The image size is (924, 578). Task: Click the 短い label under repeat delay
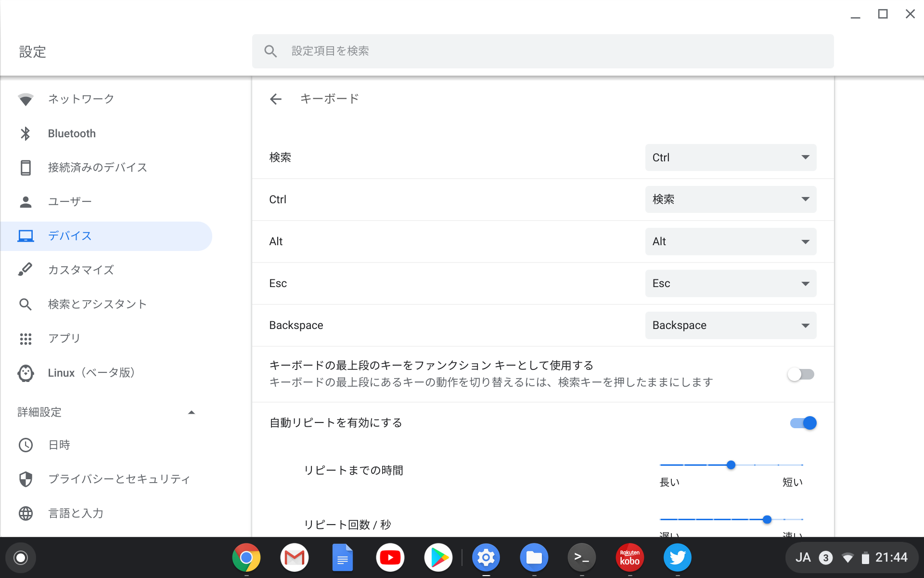click(793, 482)
